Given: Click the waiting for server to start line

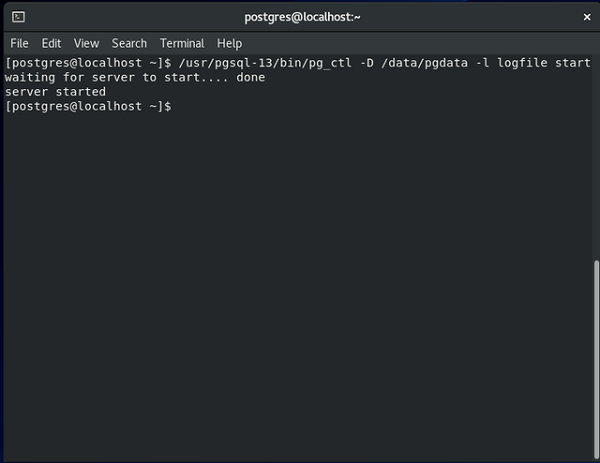Looking at the screenshot, I should [135, 77].
